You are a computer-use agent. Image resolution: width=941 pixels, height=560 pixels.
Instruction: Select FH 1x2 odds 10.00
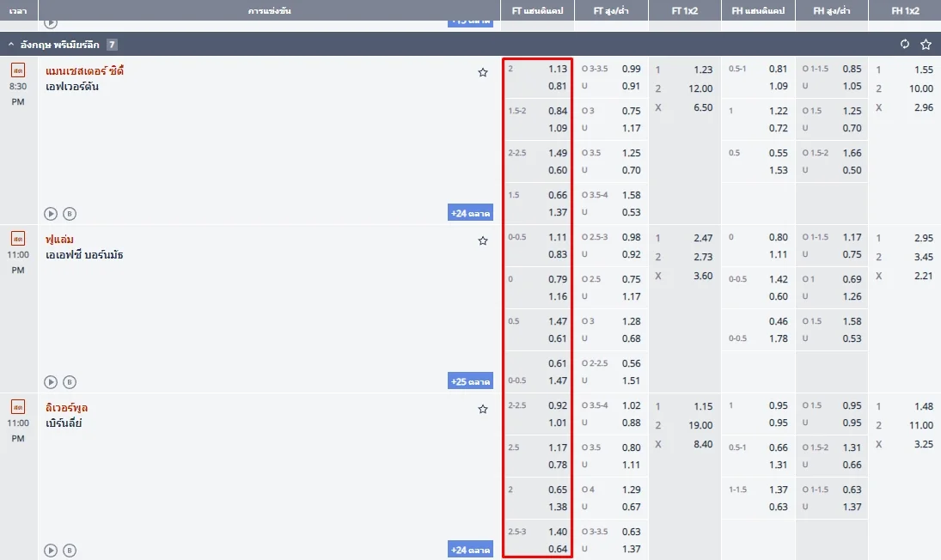click(920, 88)
